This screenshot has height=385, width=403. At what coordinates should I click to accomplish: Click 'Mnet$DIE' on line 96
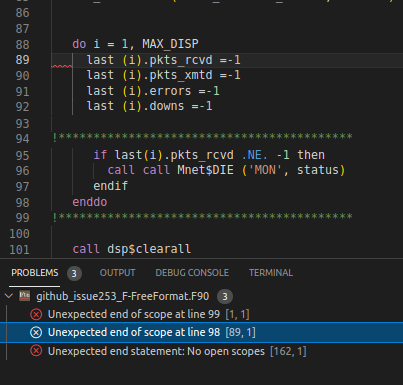[205, 170]
